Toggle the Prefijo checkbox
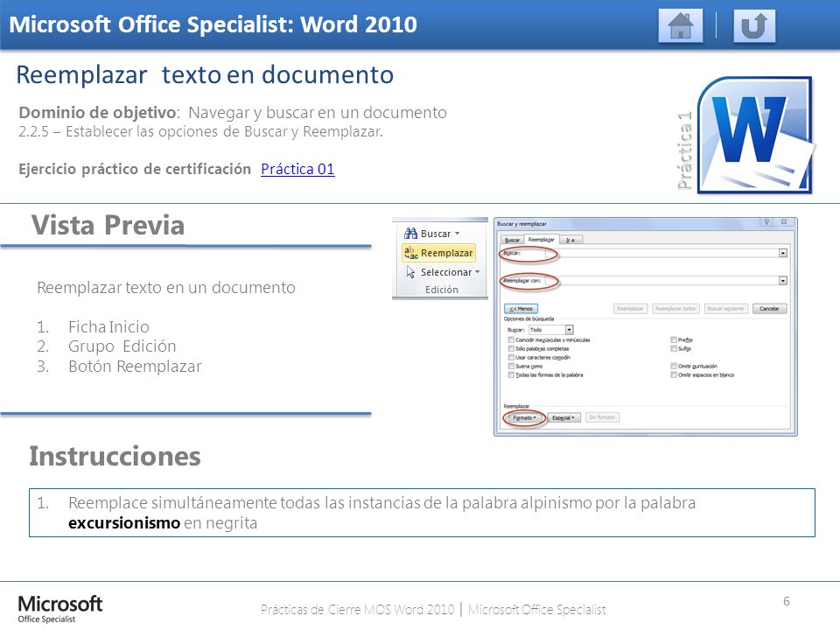The height and width of the screenshot is (630, 840). click(x=674, y=339)
